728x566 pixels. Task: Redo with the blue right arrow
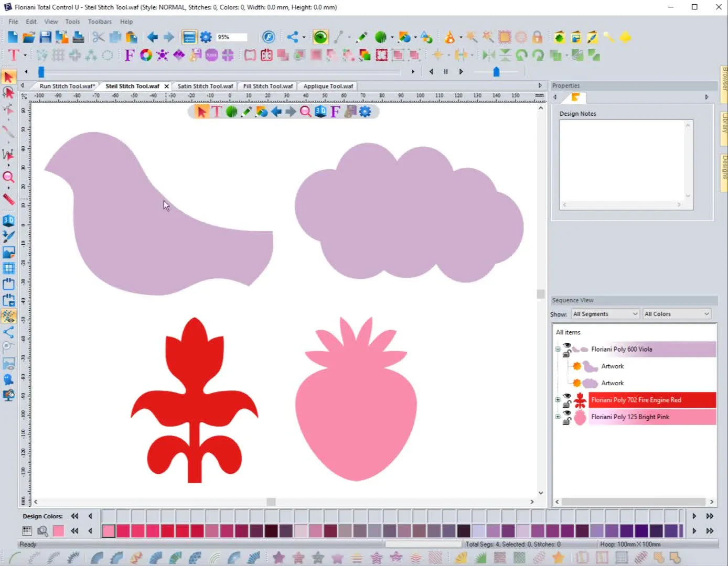click(x=169, y=37)
